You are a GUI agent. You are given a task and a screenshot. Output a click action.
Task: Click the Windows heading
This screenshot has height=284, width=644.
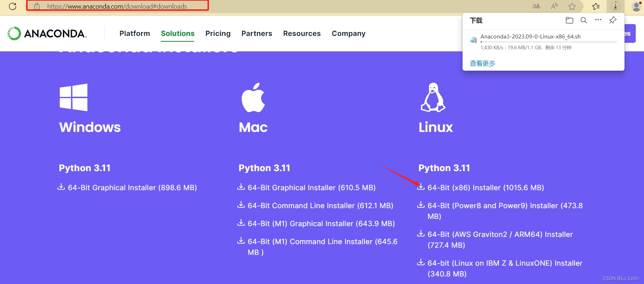[90, 127]
